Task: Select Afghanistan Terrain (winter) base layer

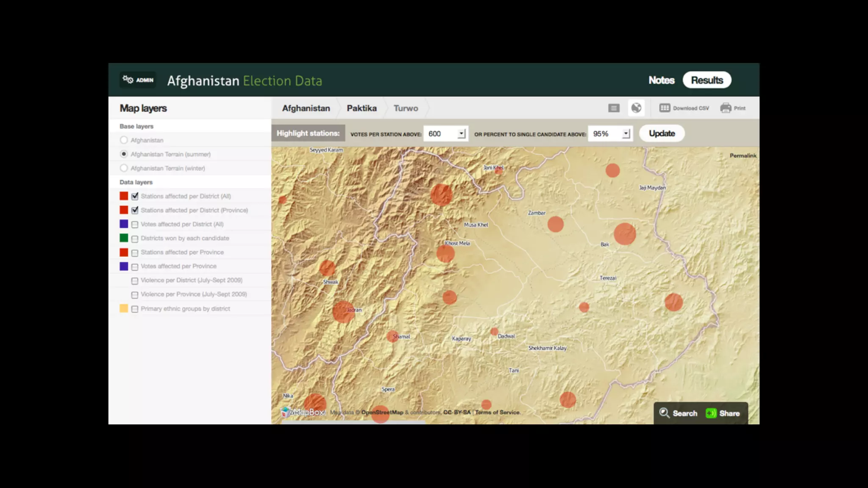Action: click(x=124, y=168)
